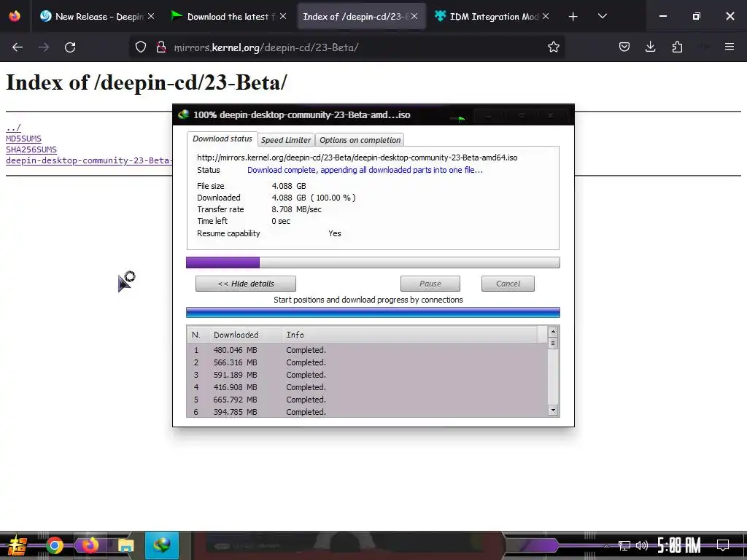Image resolution: width=747 pixels, height=560 pixels.
Task: Click the Firefox logo in title bar
Action: pyautogui.click(x=15, y=16)
